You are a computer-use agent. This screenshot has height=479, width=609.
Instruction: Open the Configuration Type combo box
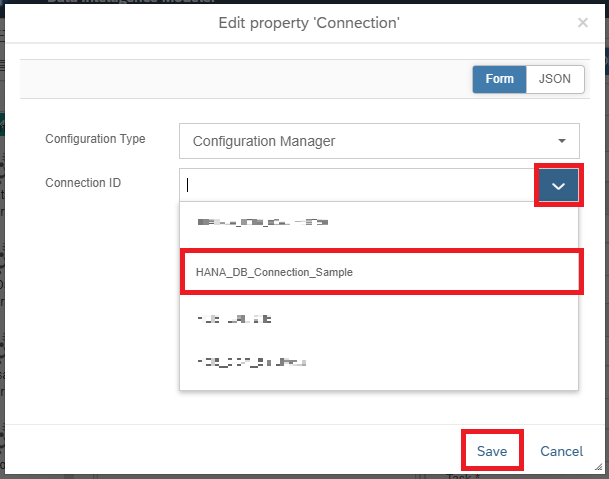pos(379,141)
